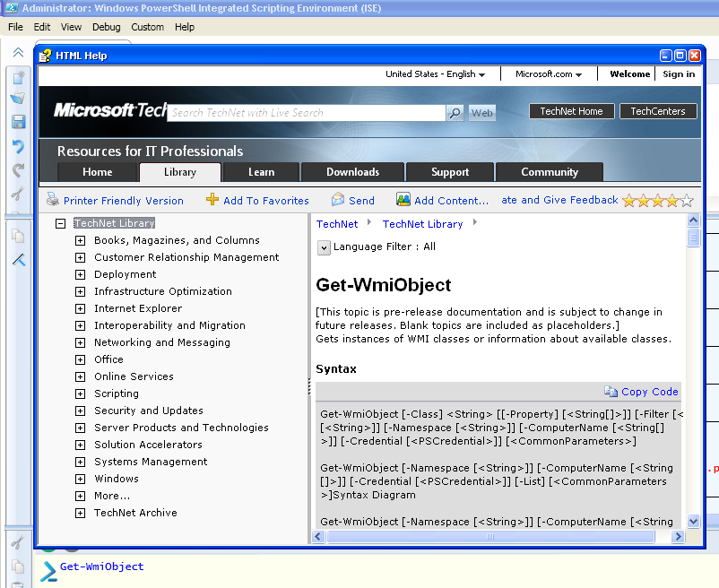Expand the Deployment tree node
Screen dimensions: 719x588
[81, 274]
